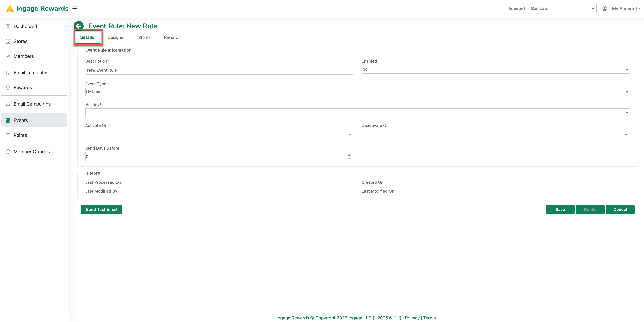Viewport: 644px width, 322px height.
Task: Open the Privacy link in footer
Action: coord(412,318)
